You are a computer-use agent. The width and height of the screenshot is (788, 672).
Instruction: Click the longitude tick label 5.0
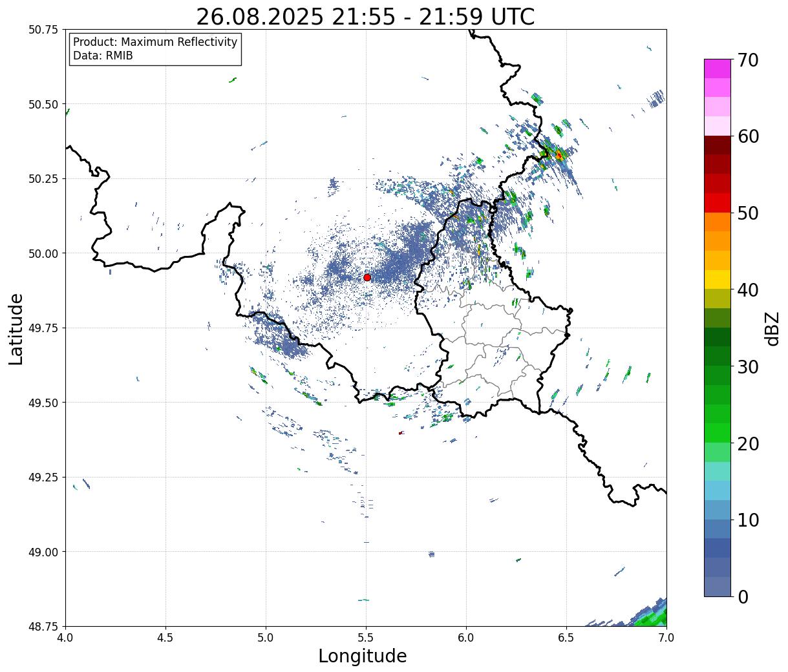[266, 638]
